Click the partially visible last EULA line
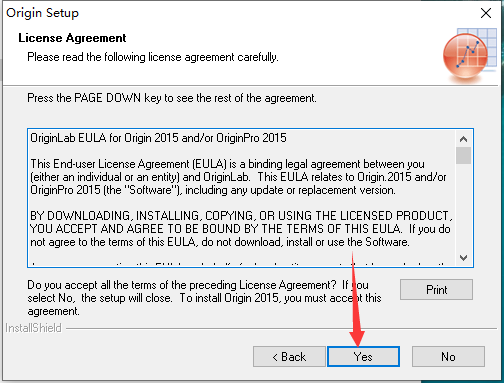 coord(241,264)
